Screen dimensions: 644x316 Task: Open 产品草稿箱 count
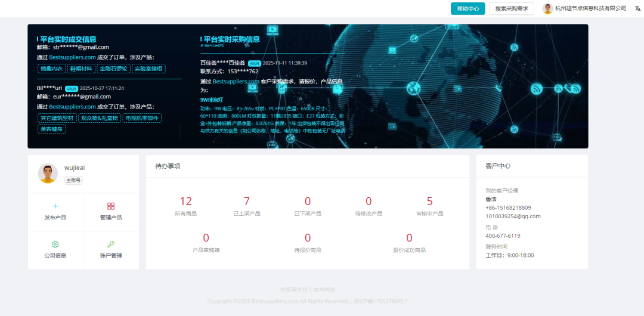coord(206,238)
